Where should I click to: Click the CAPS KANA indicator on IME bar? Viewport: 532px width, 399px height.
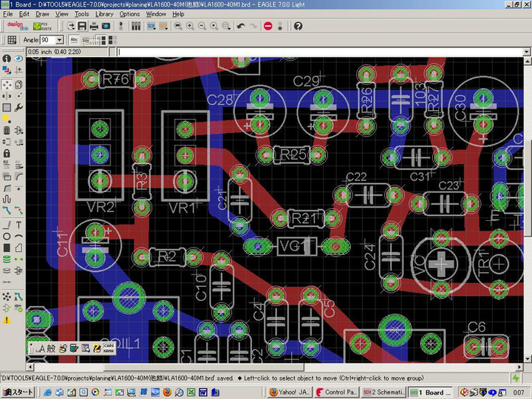point(108,347)
